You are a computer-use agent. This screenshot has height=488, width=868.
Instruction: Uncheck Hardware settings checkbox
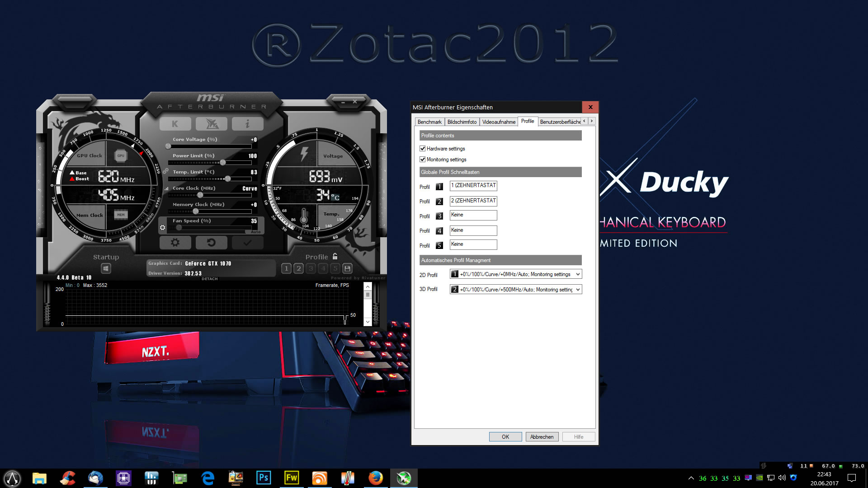point(423,149)
